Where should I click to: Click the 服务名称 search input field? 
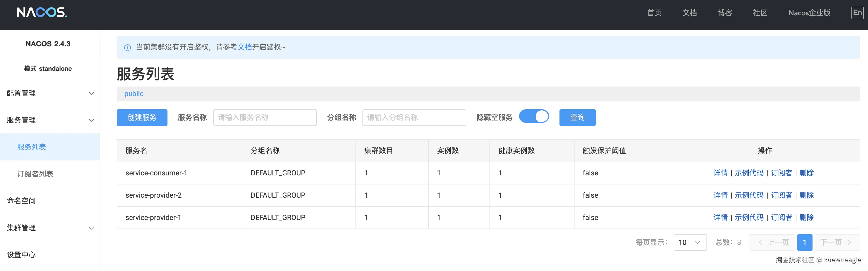click(265, 117)
